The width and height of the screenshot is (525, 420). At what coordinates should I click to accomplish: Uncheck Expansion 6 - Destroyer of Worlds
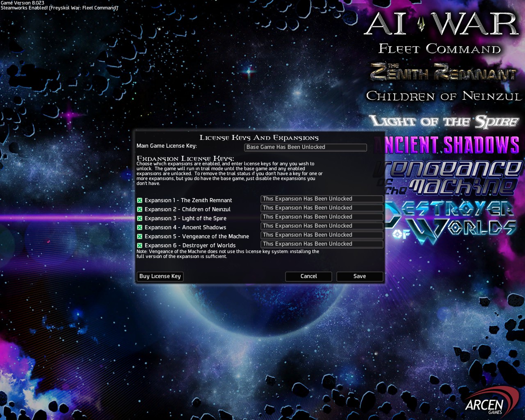click(139, 245)
